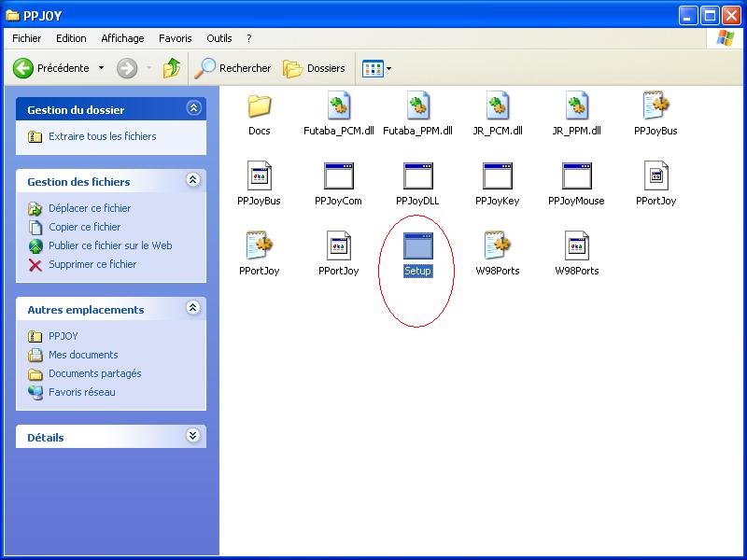This screenshot has width=747, height=560.
Task: Collapse the Autres emplacements panel
Action: [193, 308]
